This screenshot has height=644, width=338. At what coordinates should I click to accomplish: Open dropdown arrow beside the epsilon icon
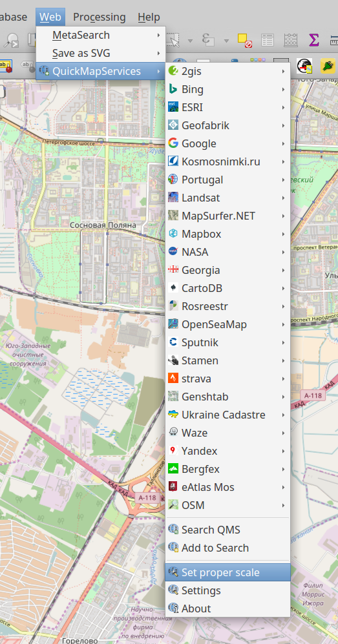[x=226, y=41]
